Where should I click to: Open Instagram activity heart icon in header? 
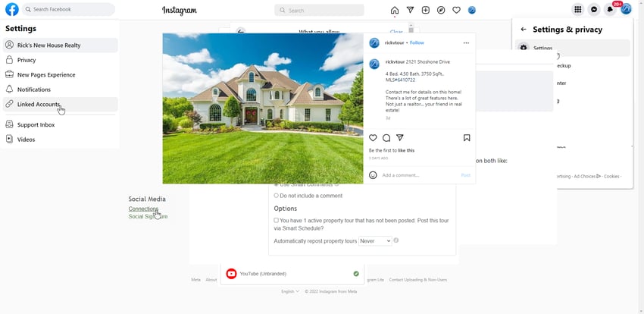point(456,11)
